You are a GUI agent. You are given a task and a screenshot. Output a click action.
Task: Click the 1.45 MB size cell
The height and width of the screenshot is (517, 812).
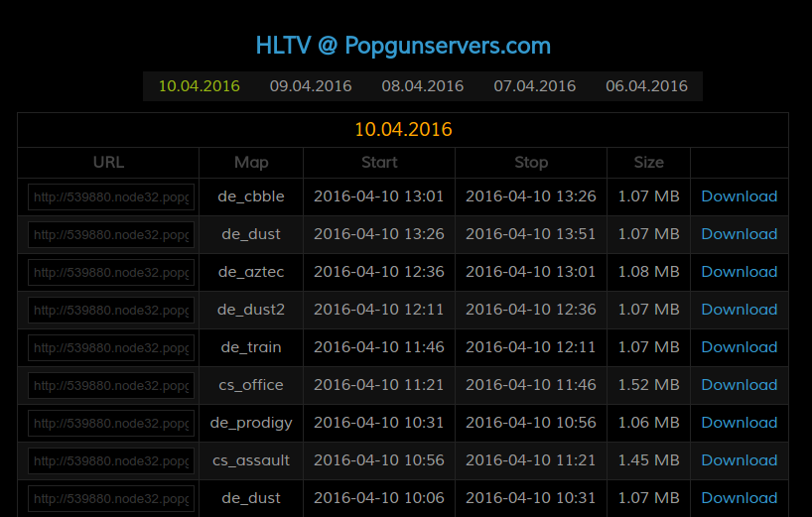pyautogui.click(x=648, y=461)
